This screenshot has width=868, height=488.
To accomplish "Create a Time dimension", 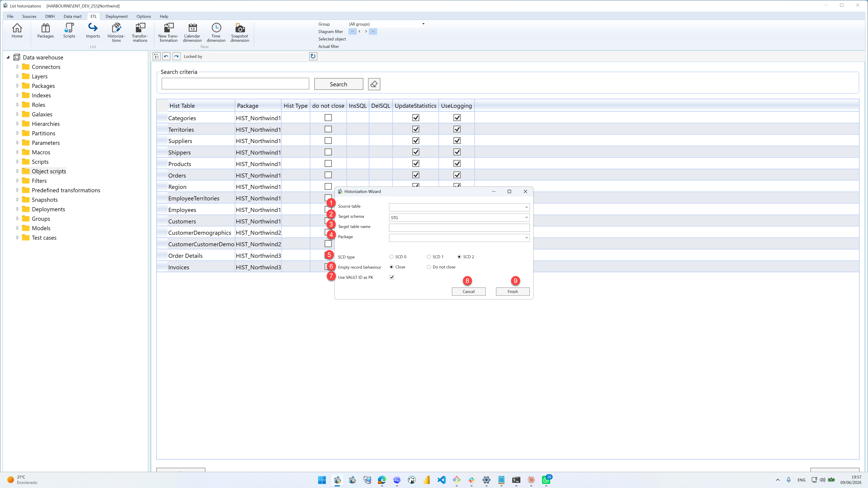I will pyautogui.click(x=216, y=33).
